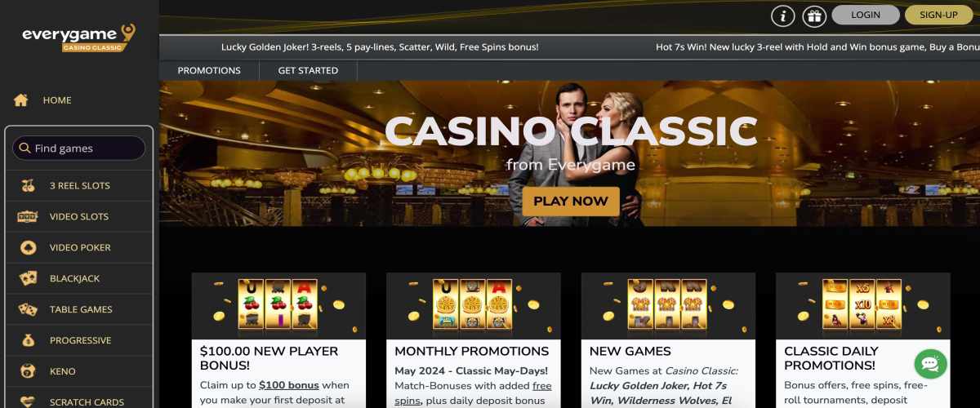Click the Home house icon
Image resolution: width=980 pixels, height=408 pixels.
21,100
